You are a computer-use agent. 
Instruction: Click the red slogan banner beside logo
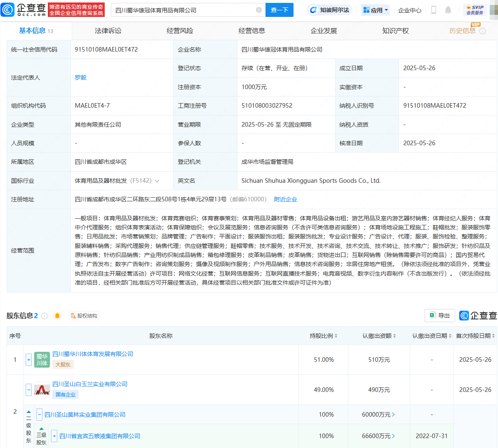point(76,10)
